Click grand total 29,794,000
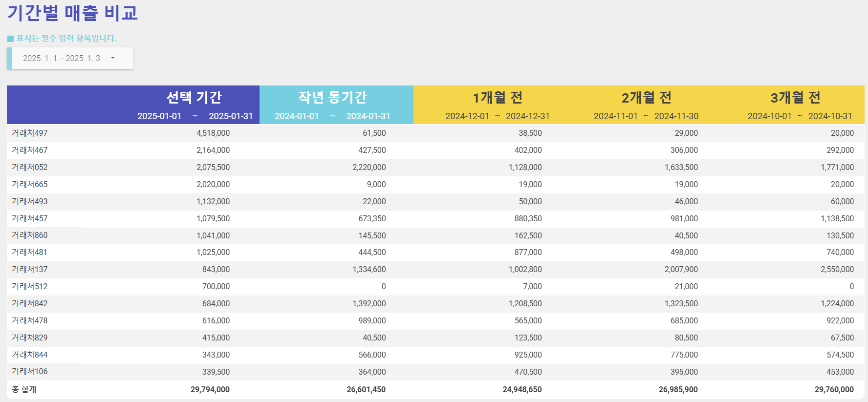The height and width of the screenshot is (402, 868). pos(210,390)
